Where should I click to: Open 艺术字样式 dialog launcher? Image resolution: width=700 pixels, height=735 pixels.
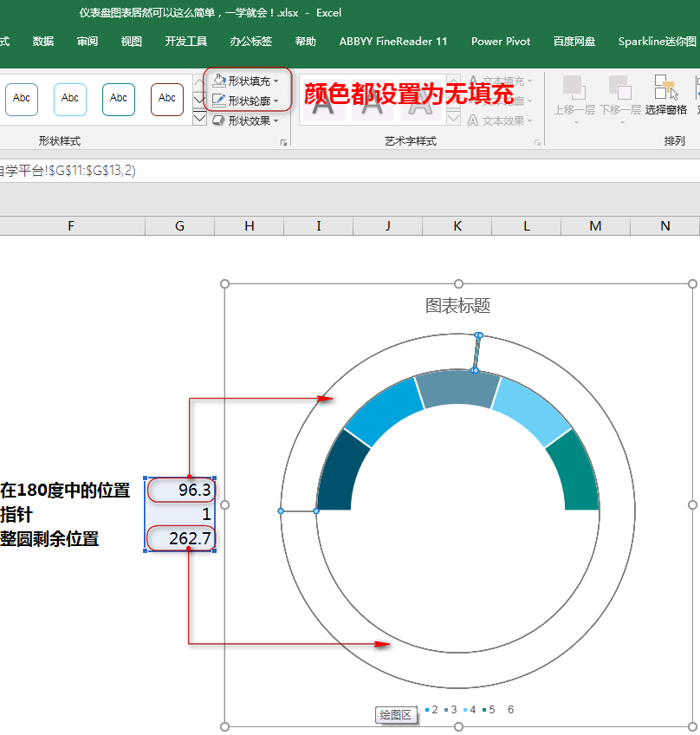[537, 142]
